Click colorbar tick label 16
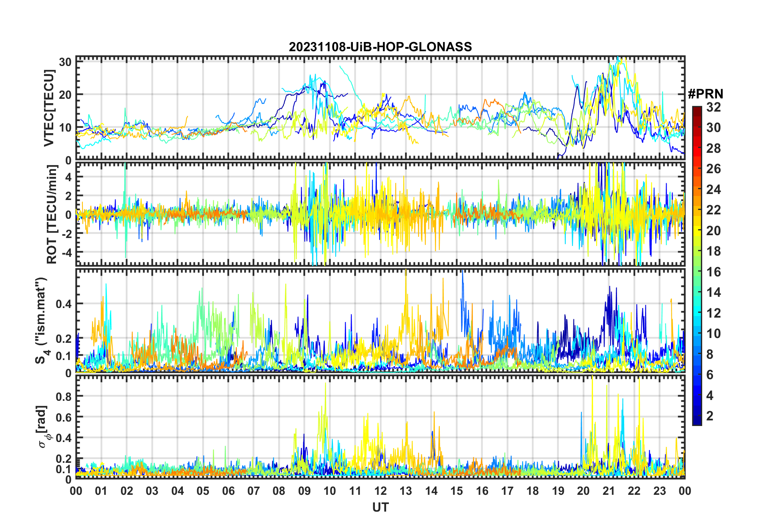Image resolution: width=761 pixels, height=532 pixels. coord(713,272)
